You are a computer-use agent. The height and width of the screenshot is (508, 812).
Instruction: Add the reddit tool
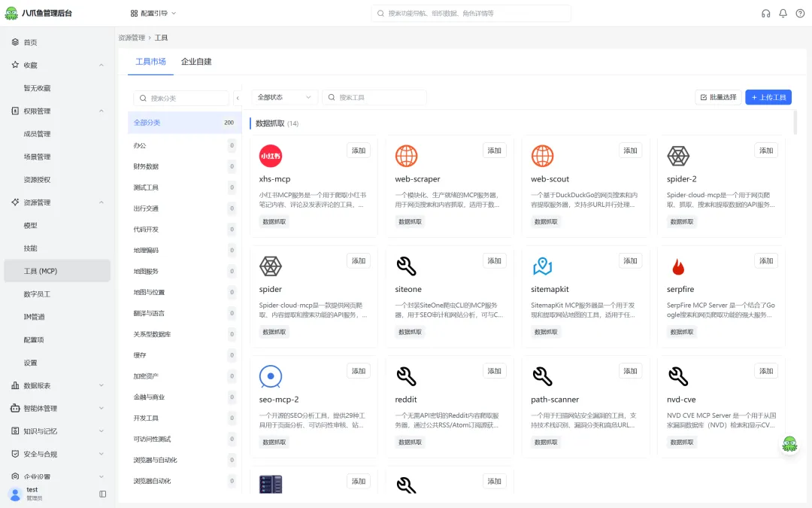coord(494,371)
